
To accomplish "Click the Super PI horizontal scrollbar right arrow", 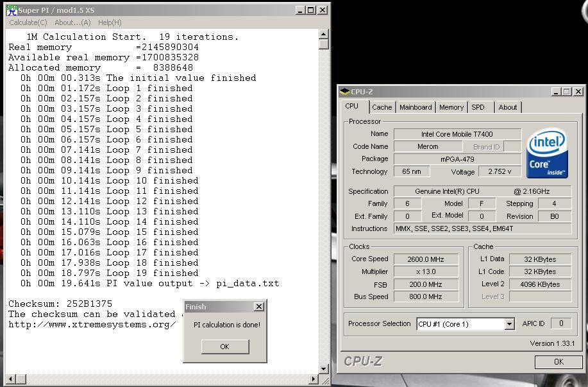I will pos(314,379).
